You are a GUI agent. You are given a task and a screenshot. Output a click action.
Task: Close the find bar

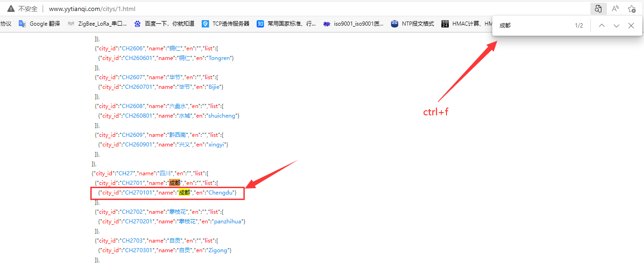[x=631, y=26]
